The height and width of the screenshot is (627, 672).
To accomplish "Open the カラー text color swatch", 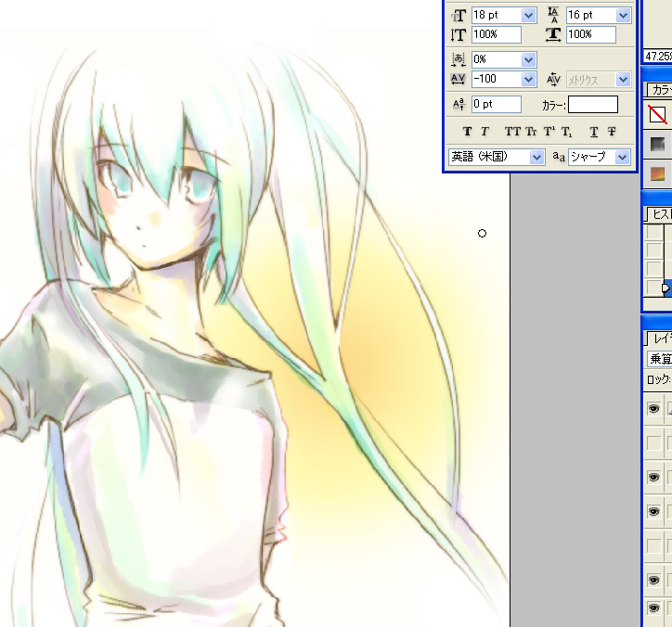I will point(593,105).
